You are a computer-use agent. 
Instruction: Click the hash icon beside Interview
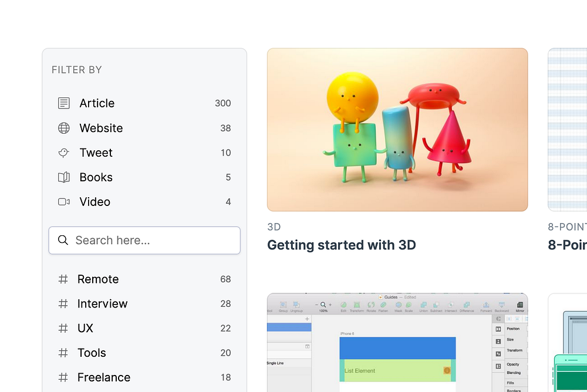pos(63,303)
